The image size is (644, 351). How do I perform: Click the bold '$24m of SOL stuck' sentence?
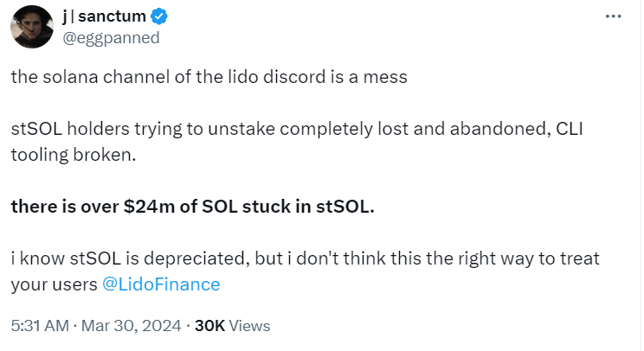(193, 207)
